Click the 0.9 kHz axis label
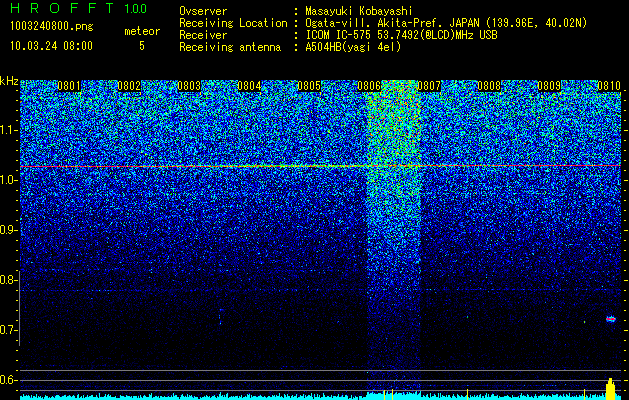Image resolution: width=629 pixels, height=400 pixels. pos(8,230)
